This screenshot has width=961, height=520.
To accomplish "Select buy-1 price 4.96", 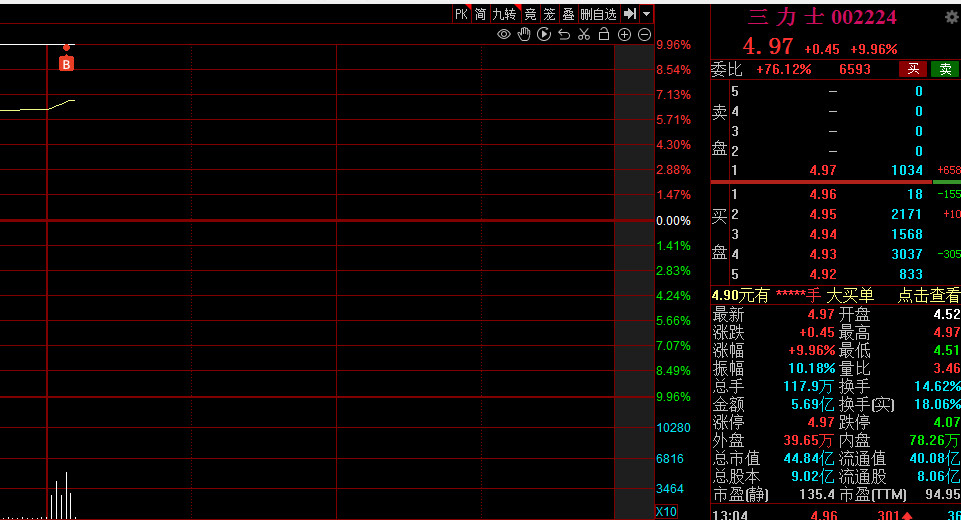I will point(822,194).
